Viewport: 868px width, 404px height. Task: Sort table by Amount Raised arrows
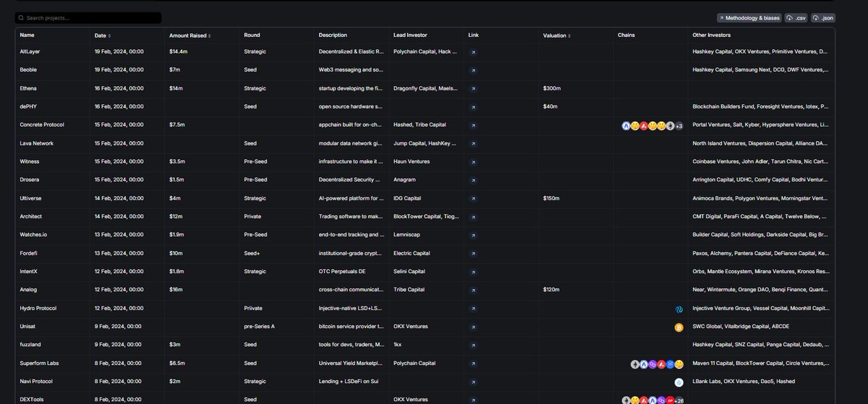pyautogui.click(x=210, y=35)
